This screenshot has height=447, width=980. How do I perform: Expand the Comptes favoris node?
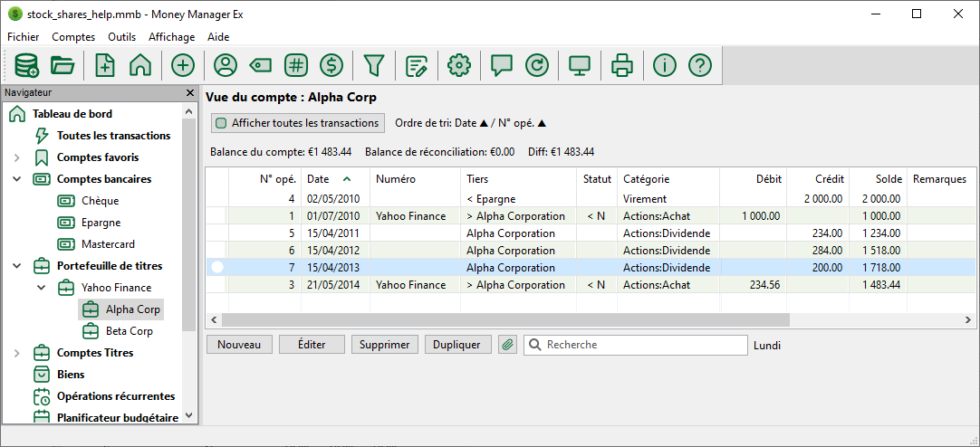point(17,157)
